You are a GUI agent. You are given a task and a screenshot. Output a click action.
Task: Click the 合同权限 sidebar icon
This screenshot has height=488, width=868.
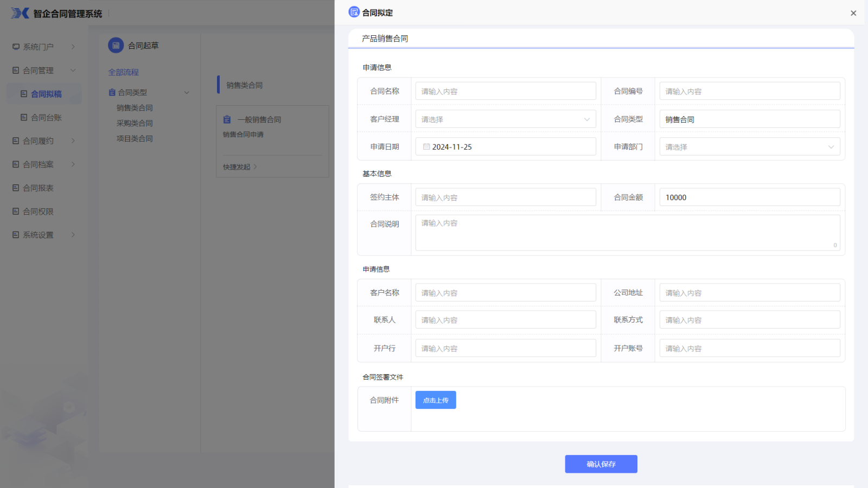[x=16, y=211]
